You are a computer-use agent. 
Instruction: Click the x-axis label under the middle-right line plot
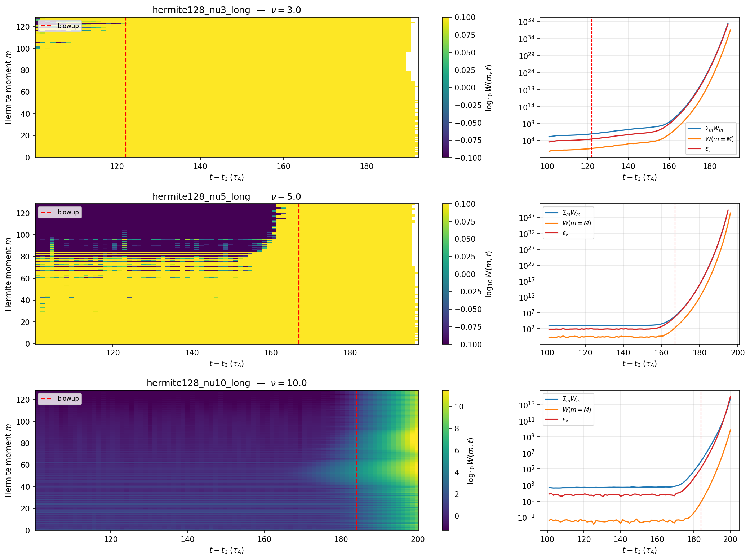tap(640, 364)
